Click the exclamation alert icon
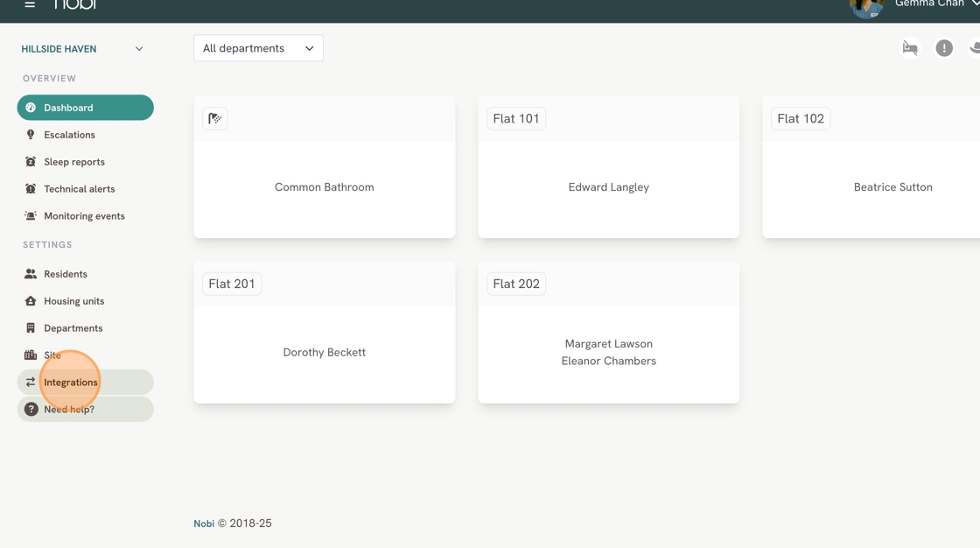This screenshot has height=548, width=980. click(943, 48)
